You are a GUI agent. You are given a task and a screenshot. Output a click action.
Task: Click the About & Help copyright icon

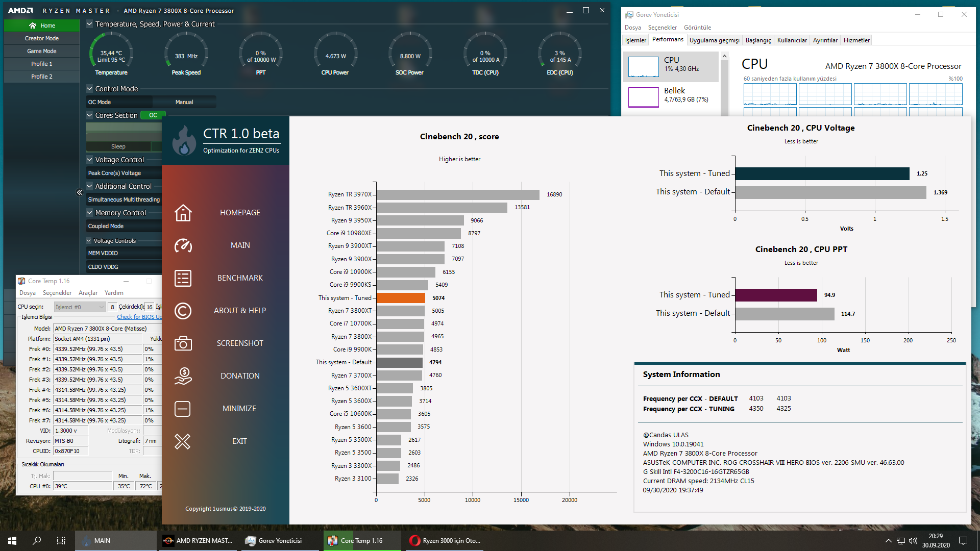pos(183,311)
